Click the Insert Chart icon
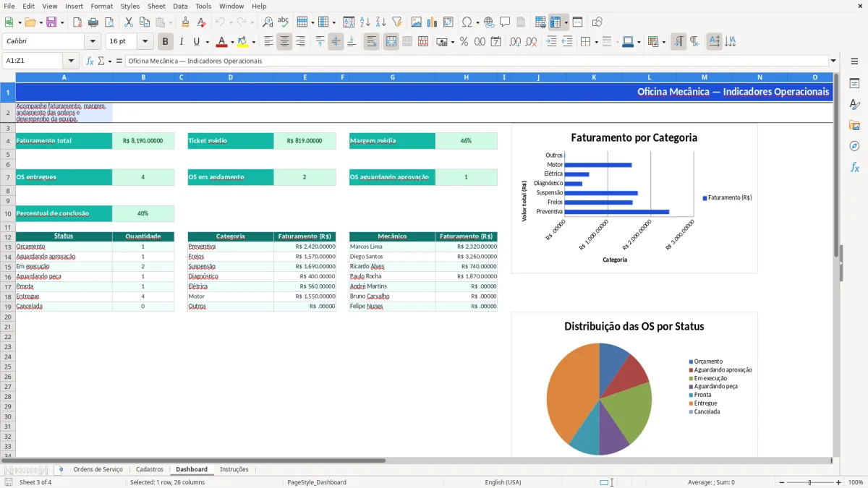The image size is (868, 488). pyautogui.click(x=433, y=22)
